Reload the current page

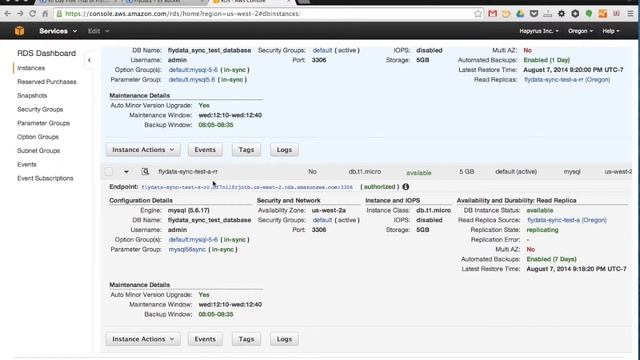[x=32, y=14]
